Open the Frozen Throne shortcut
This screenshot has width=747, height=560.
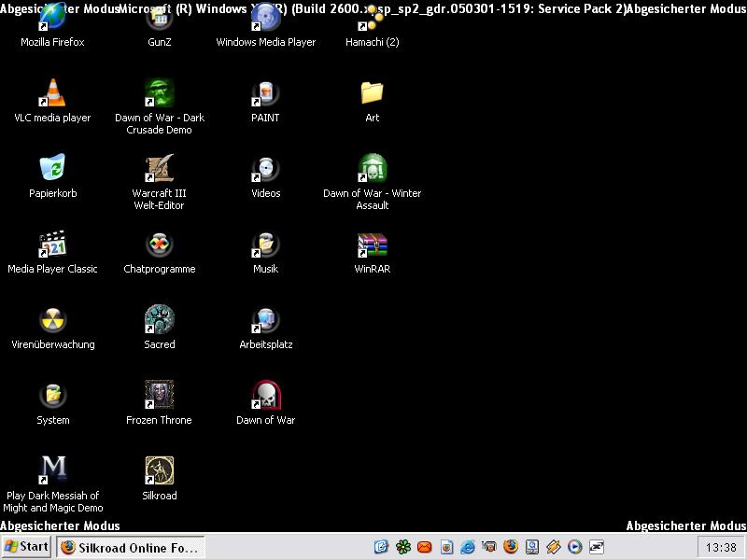pos(159,396)
